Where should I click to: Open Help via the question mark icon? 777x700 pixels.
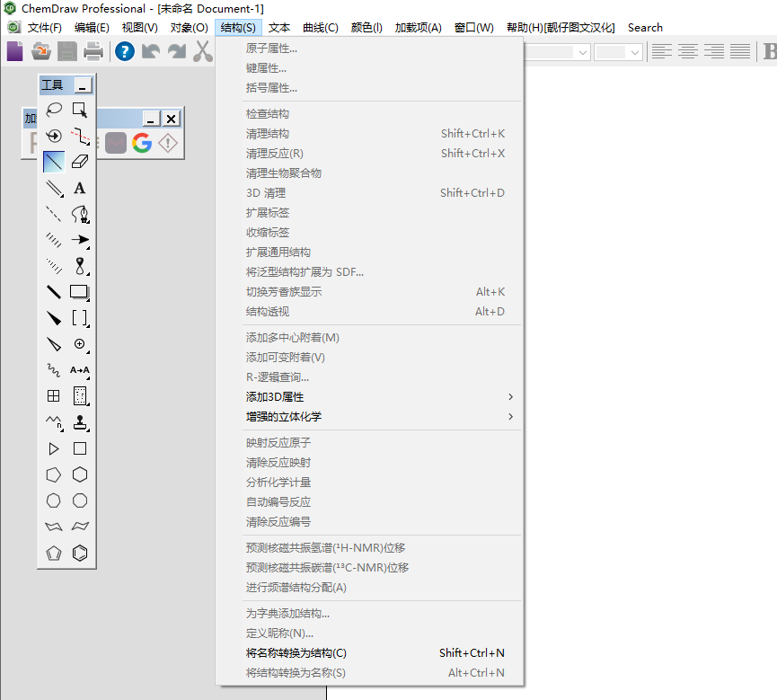(124, 51)
